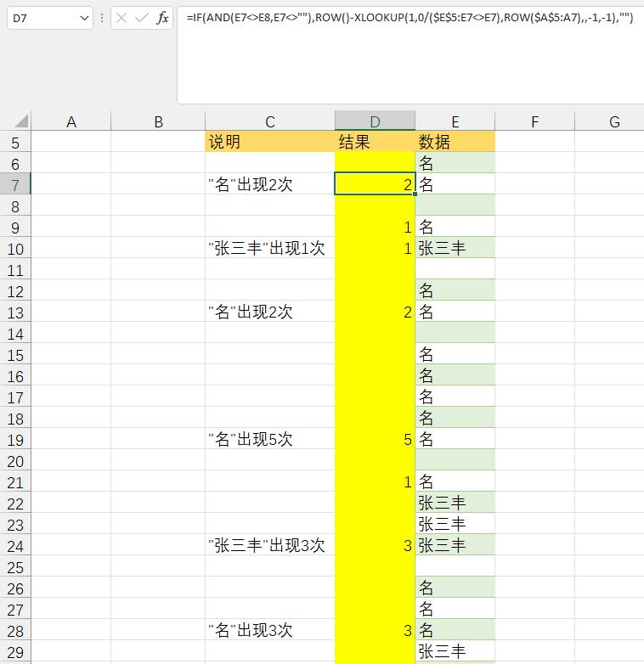Viewport: 644px width, 664px height.
Task: Click the 说明 header cell
Action: [270, 142]
